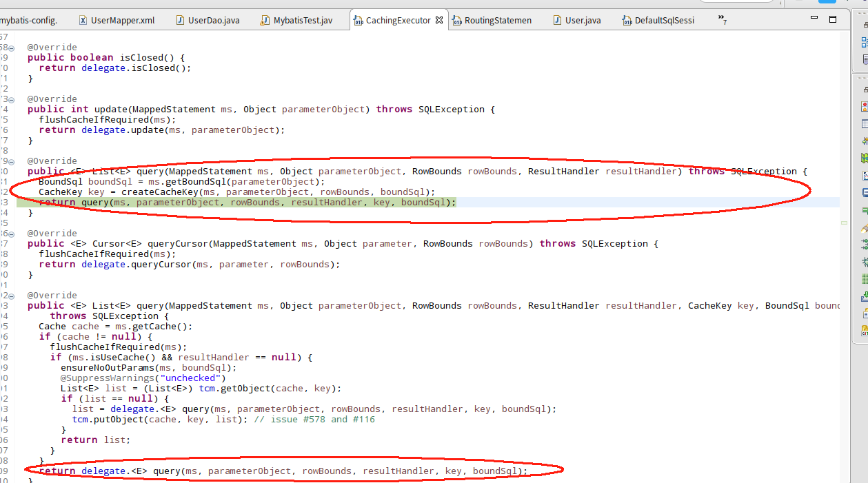Switch to the DefaultSqlSessi editor tab
The image size is (868, 483).
(658, 20)
